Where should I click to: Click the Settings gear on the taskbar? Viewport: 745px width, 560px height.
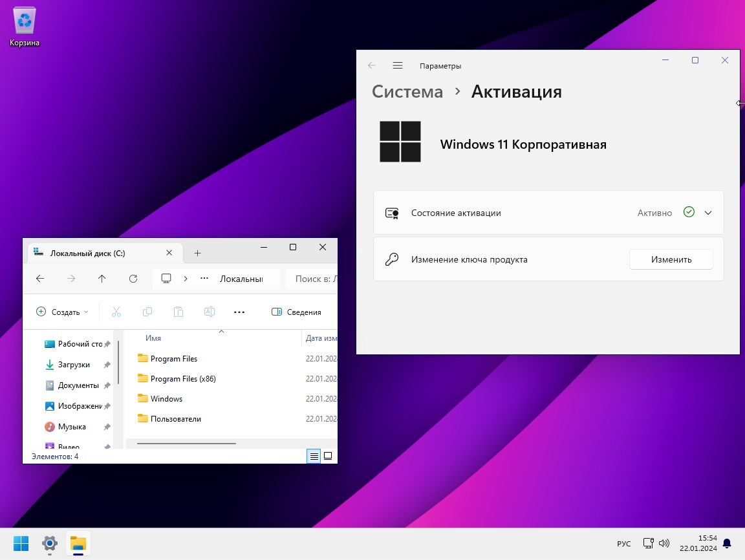coord(49,543)
